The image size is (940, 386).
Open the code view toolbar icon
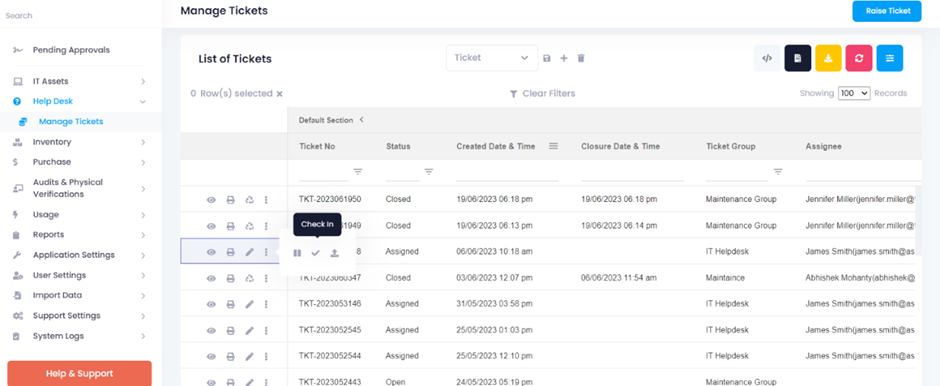pos(767,58)
